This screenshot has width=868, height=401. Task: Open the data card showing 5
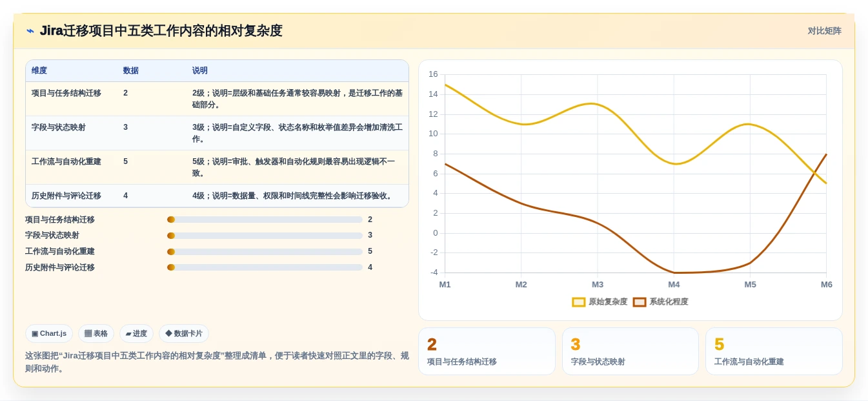click(774, 351)
